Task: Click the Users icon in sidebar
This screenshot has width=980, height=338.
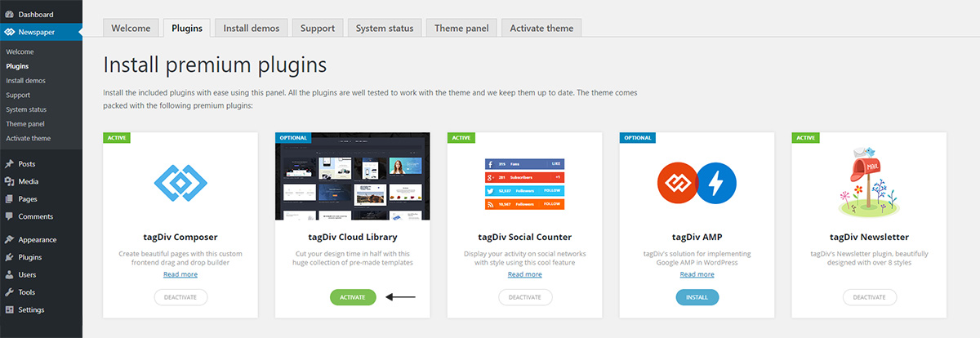Action: [x=9, y=275]
